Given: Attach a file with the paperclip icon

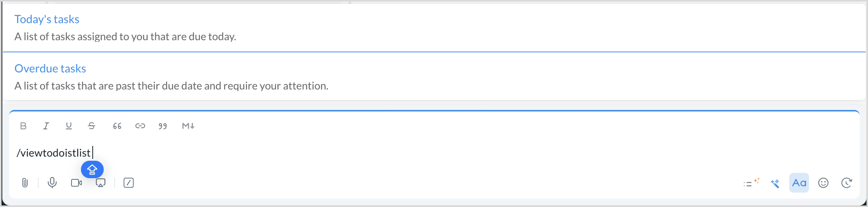Looking at the screenshot, I should point(25,183).
